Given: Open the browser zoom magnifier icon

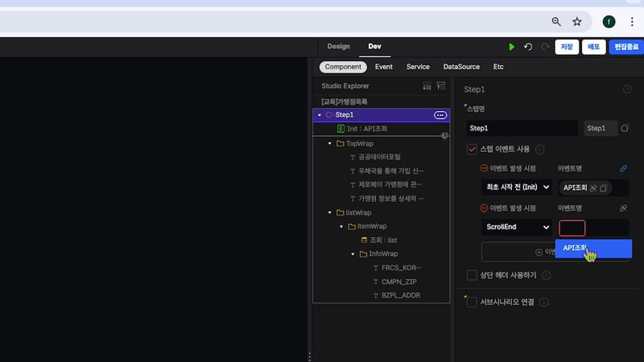Looking at the screenshot, I should coord(556,22).
